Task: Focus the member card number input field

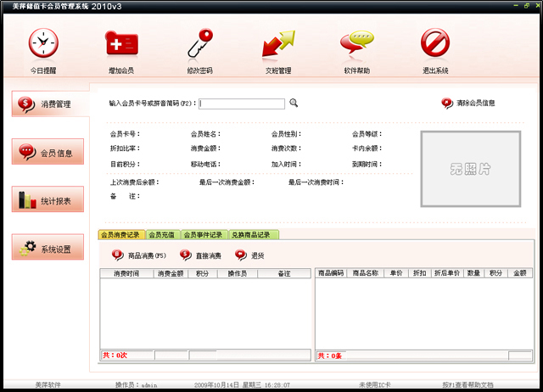Action: click(242, 104)
